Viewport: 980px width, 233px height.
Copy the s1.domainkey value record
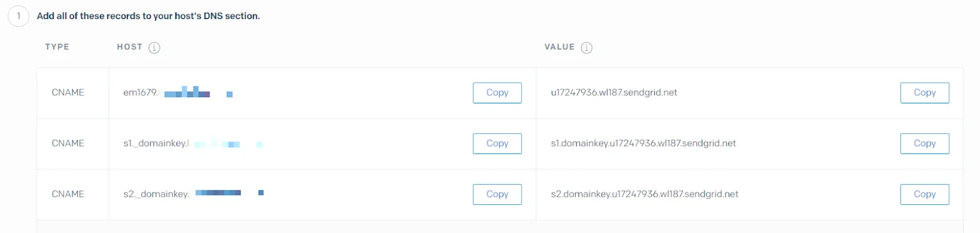[925, 144]
